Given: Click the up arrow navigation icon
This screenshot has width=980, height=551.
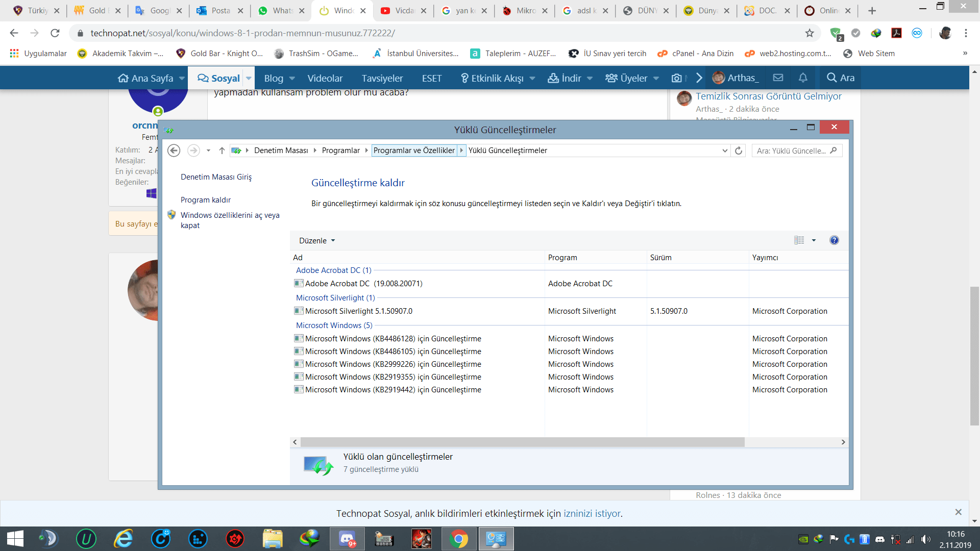Looking at the screenshot, I should point(222,151).
